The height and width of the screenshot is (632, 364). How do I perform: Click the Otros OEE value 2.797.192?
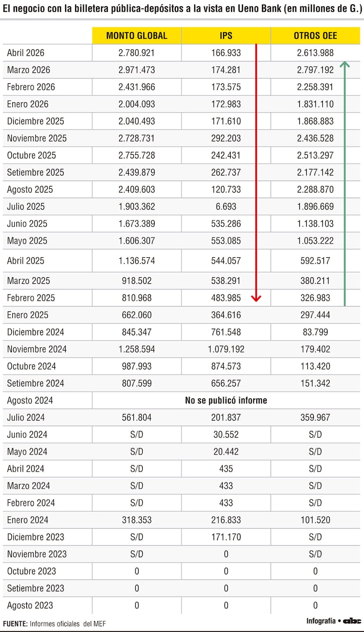pyautogui.click(x=315, y=70)
